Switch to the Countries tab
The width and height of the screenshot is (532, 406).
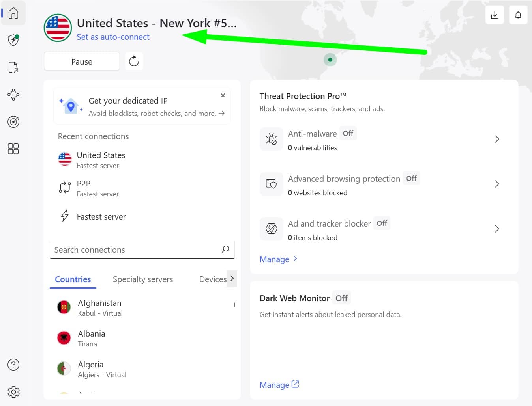[x=73, y=279]
